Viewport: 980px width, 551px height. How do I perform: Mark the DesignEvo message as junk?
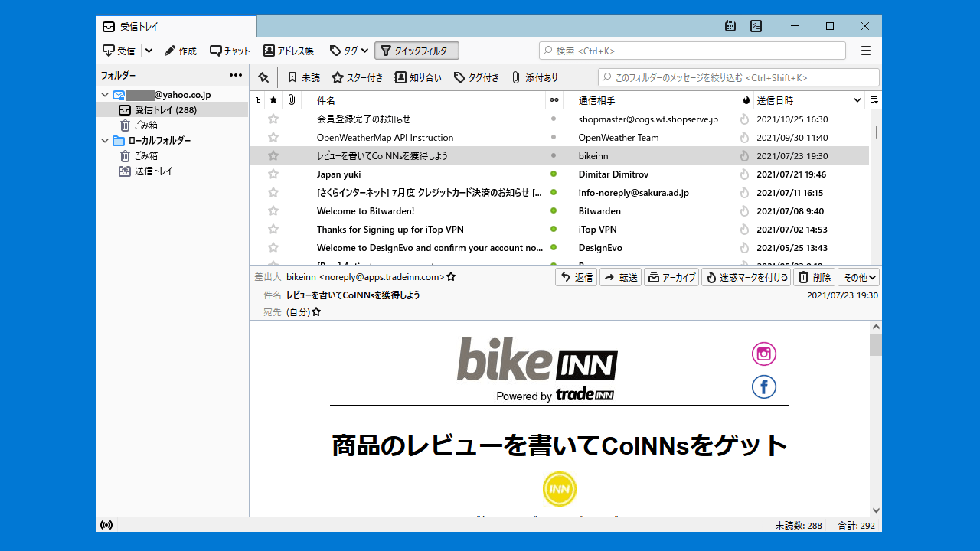[x=744, y=248]
